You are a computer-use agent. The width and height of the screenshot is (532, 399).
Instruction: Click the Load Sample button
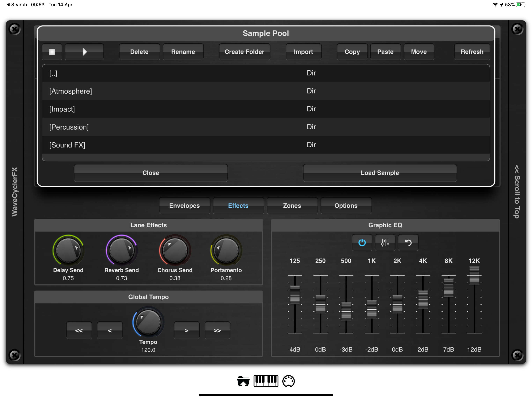click(x=380, y=173)
